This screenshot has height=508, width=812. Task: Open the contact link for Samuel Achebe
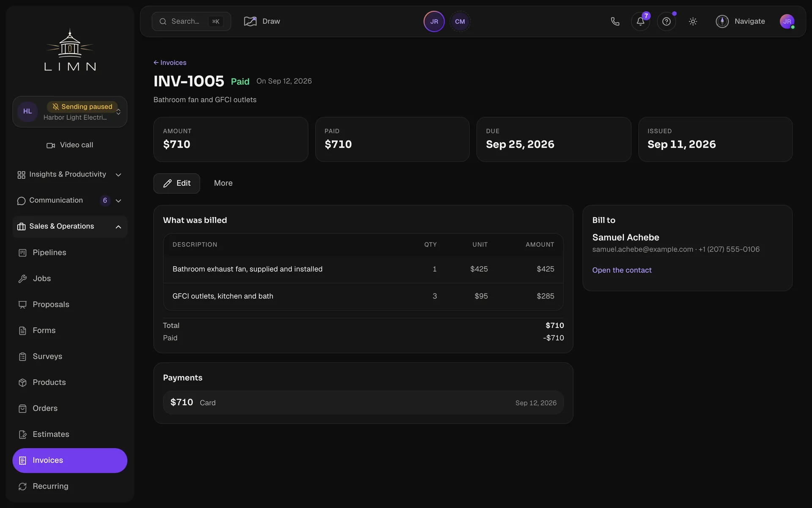(x=622, y=270)
